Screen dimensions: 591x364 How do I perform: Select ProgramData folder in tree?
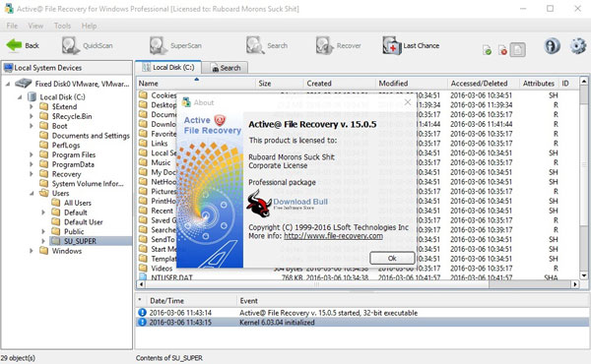click(x=73, y=164)
